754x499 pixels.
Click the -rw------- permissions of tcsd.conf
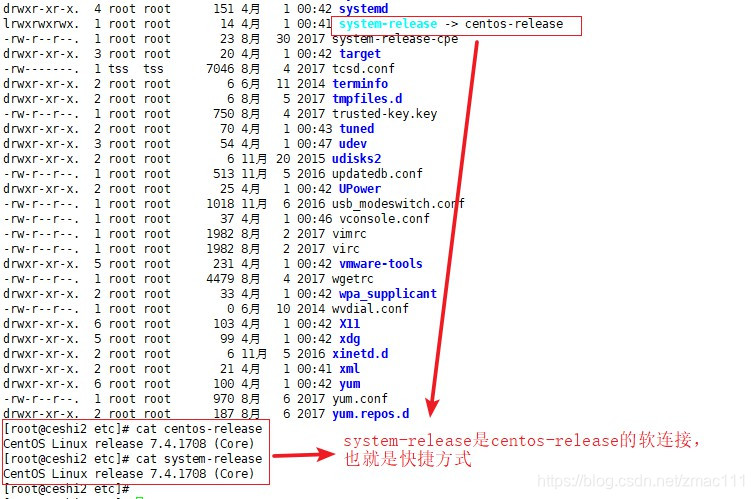41,69
